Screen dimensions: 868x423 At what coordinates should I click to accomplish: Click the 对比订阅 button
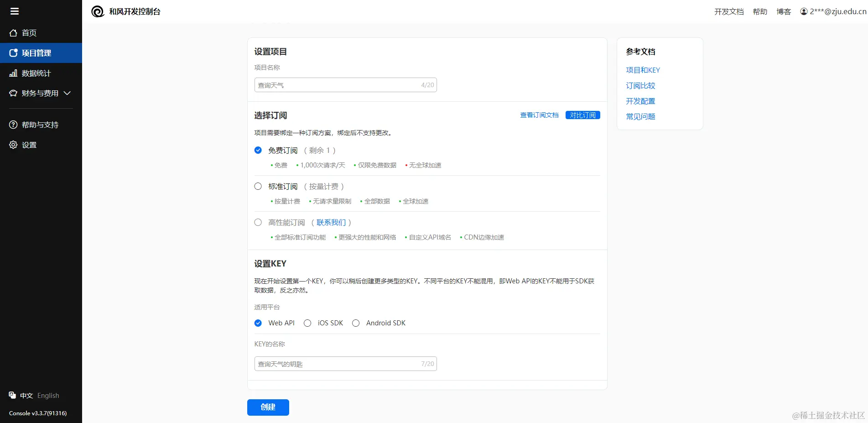pyautogui.click(x=582, y=115)
